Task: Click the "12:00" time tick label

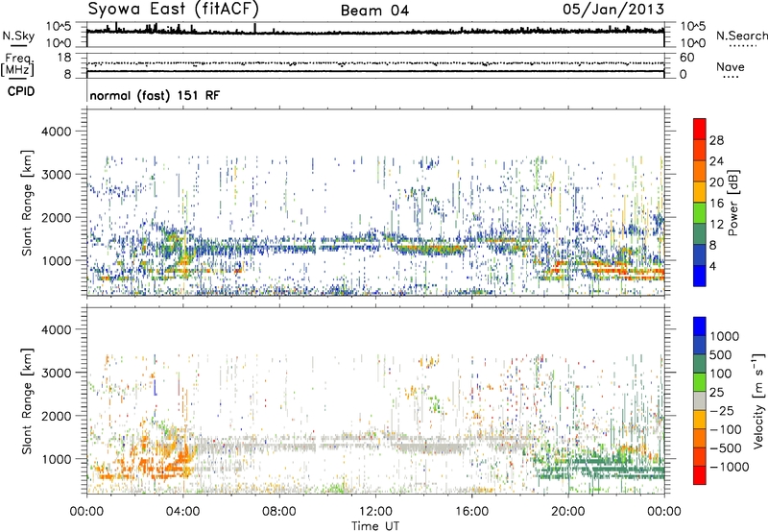Action: coord(375,512)
